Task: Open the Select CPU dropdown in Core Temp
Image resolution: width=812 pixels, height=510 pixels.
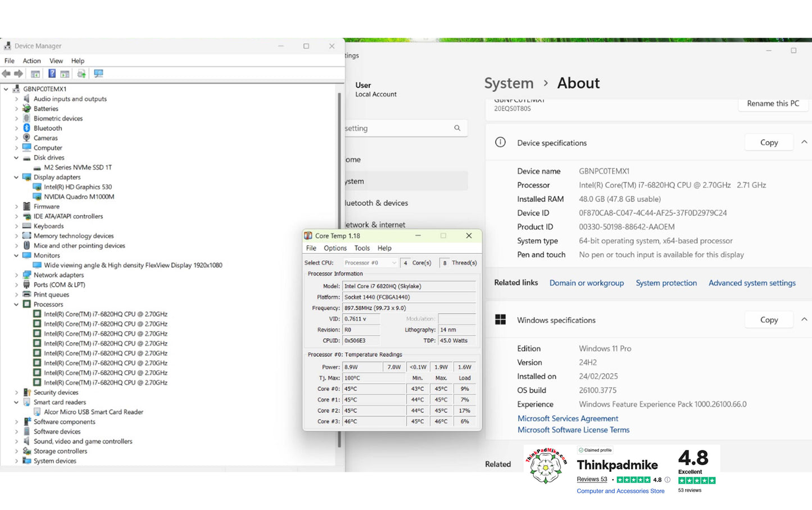Action: pyautogui.click(x=370, y=262)
